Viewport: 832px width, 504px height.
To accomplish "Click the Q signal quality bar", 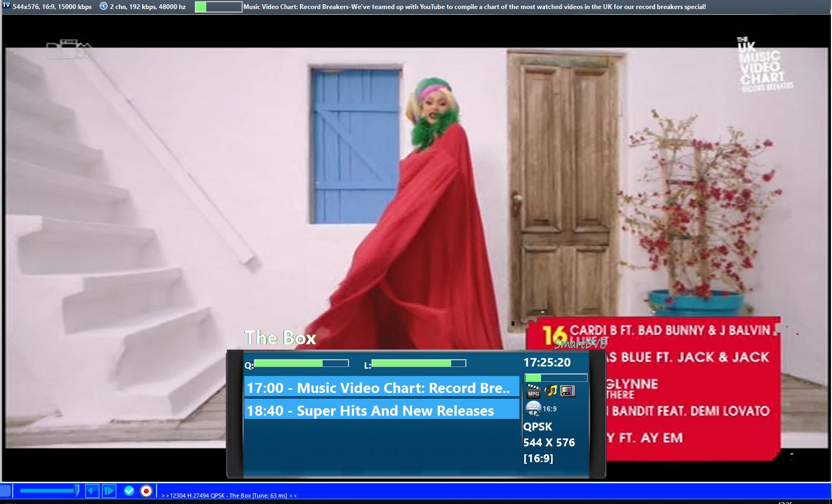I will coord(301,363).
